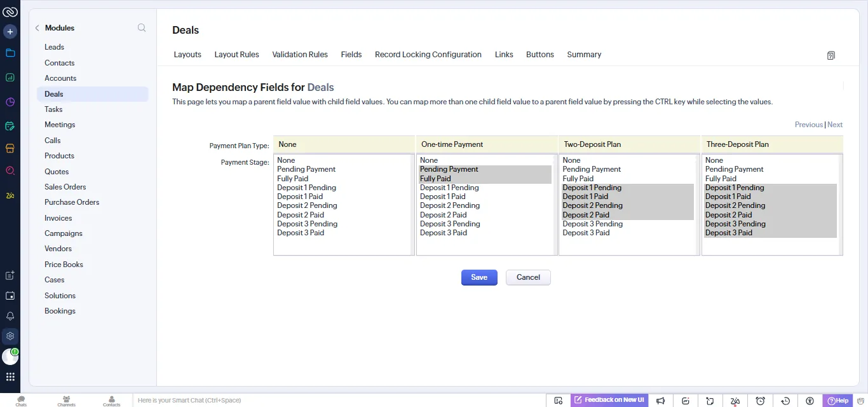
Task: Click the accessibility person icon
Action: pyautogui.click(x=810, y=401)
